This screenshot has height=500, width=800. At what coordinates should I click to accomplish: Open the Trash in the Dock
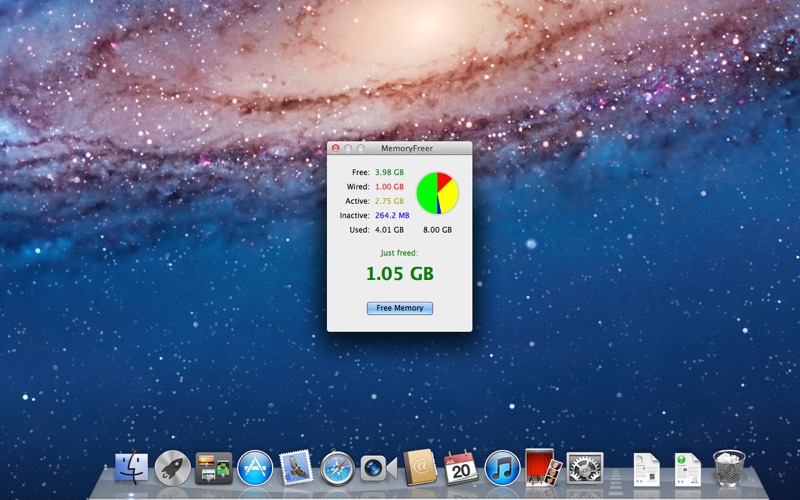(x=729, y=468)
